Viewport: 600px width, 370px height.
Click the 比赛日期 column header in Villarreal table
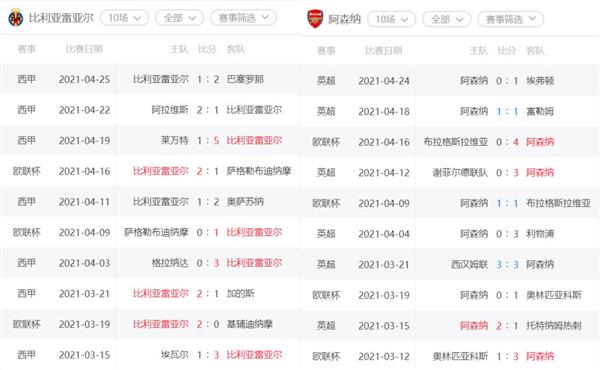84,49
